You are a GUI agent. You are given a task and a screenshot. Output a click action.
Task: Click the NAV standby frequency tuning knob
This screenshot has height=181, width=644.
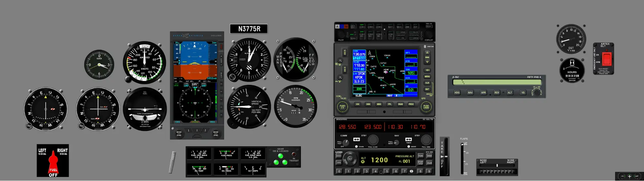click(x=426, y=140)
